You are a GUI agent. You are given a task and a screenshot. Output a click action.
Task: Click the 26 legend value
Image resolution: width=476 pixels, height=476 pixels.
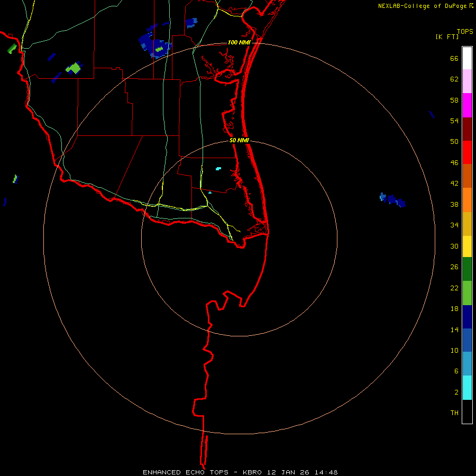point(454,267)
